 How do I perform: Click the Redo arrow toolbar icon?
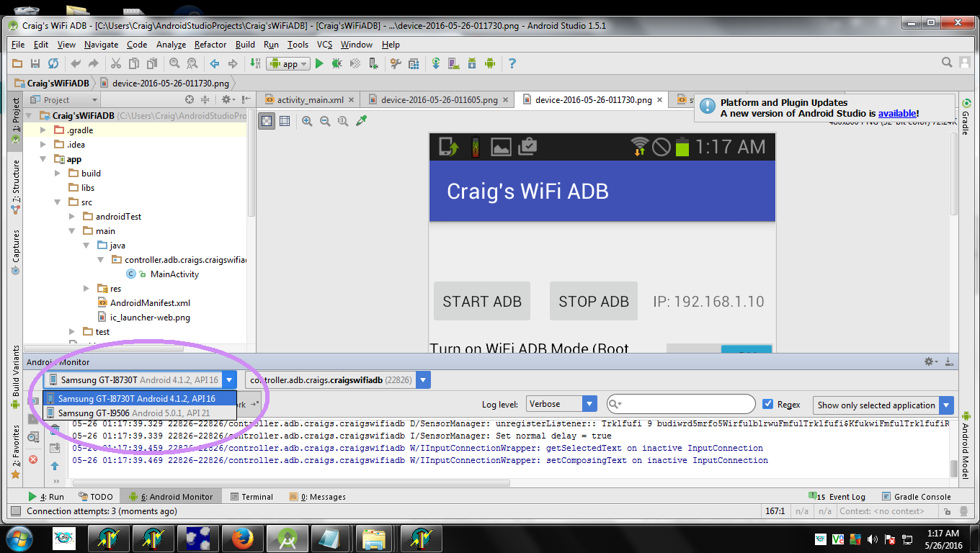[93, 63]
